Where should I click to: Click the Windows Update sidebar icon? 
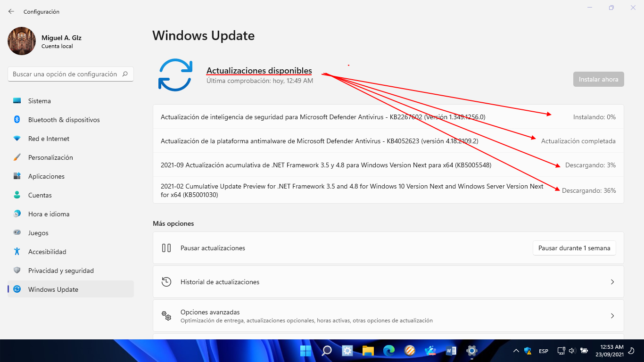coord(17,289)
